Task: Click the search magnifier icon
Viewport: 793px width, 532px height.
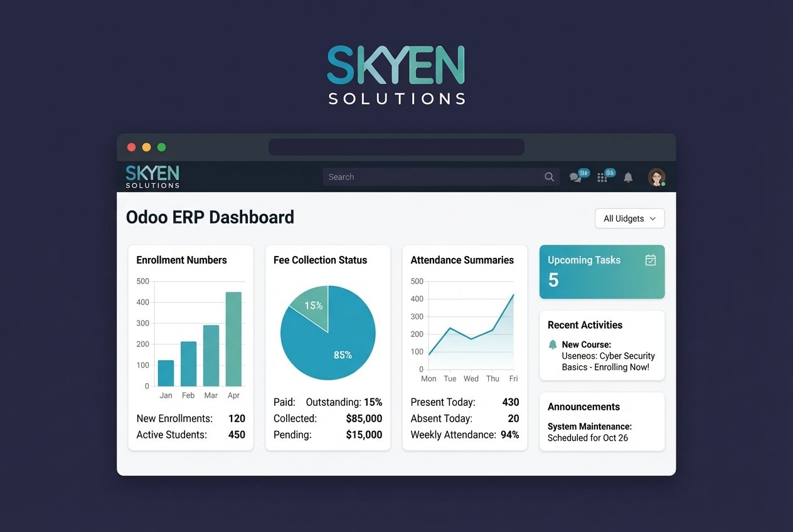Action: (x=549, y=177)
